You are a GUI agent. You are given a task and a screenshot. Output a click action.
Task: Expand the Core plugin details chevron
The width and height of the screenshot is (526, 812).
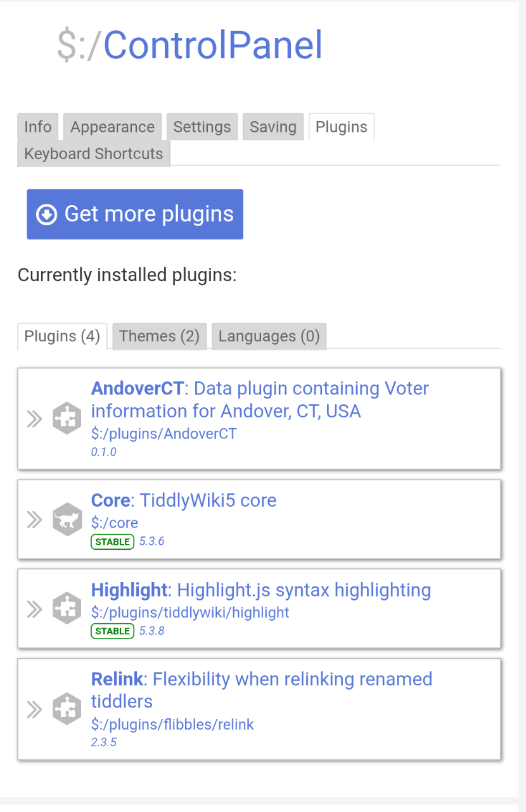pos(34,520)
